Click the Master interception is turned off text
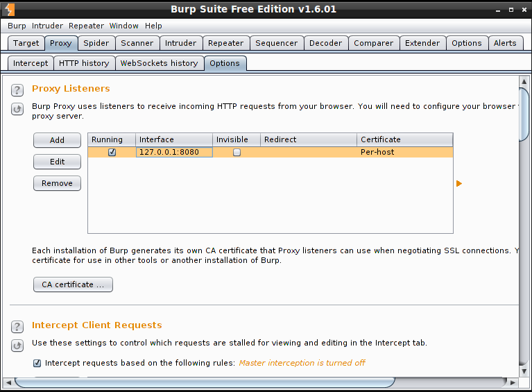Image resolution: width=532 pixels, height=392 pixels. point(302,363)
